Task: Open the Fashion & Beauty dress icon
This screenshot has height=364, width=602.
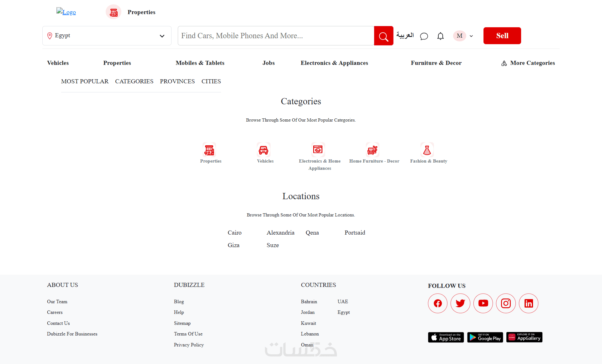Action: click(x=427, y=150)
